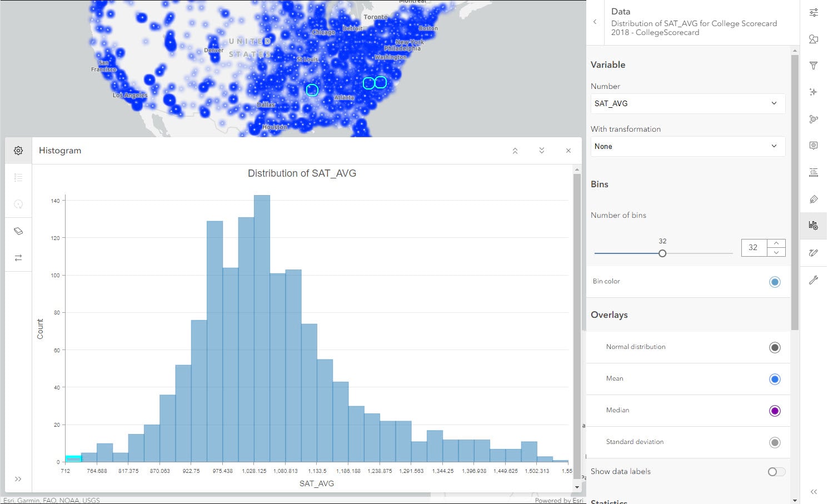
Task: Click the Toronto label on the map
Action: coord(376,17)
